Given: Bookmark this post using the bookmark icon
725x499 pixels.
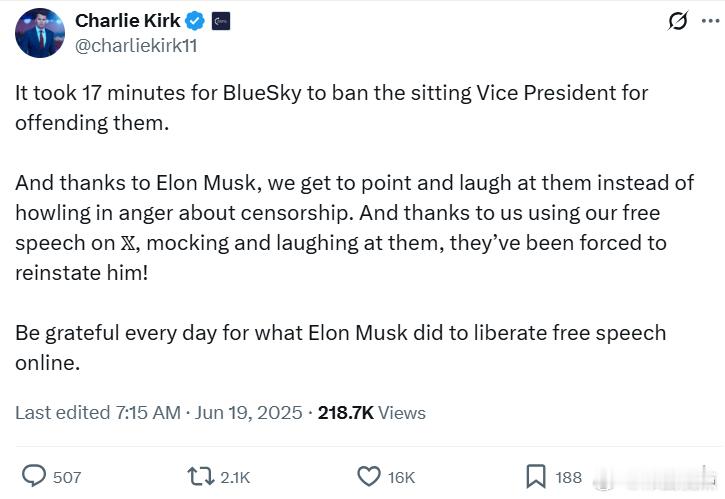Looking at the screenshot, I should tap(535, 476).
